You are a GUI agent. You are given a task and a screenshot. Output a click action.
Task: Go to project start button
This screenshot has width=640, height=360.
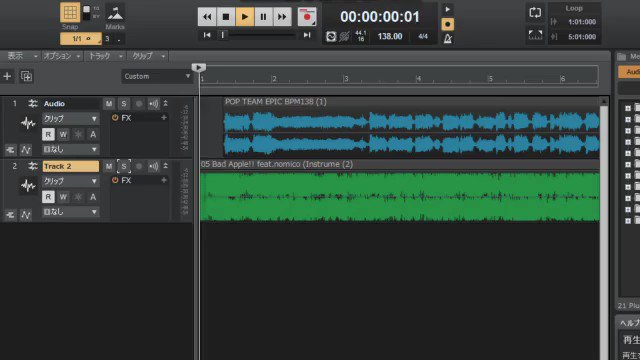pos(207,35)
